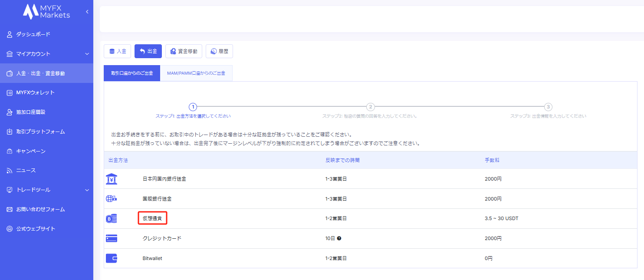Image resolution: width=644 pixels, height=280 pixels.
Task: Click the Bitwallet wallet icon
Action: click(112, 258)
